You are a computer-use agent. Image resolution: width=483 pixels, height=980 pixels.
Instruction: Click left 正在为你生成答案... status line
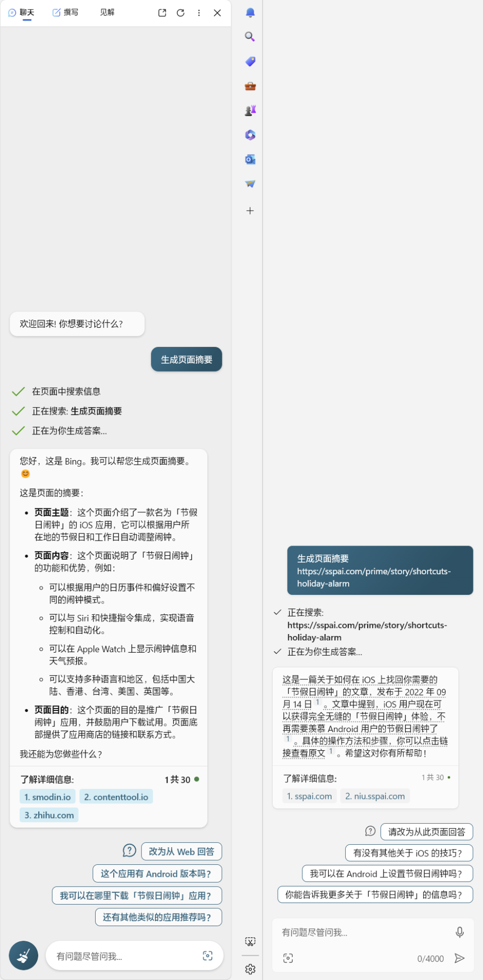coord(69,430)
